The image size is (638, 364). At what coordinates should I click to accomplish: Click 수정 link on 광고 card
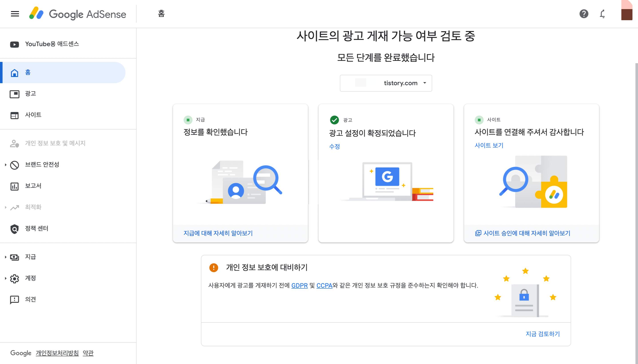point(334,146)
